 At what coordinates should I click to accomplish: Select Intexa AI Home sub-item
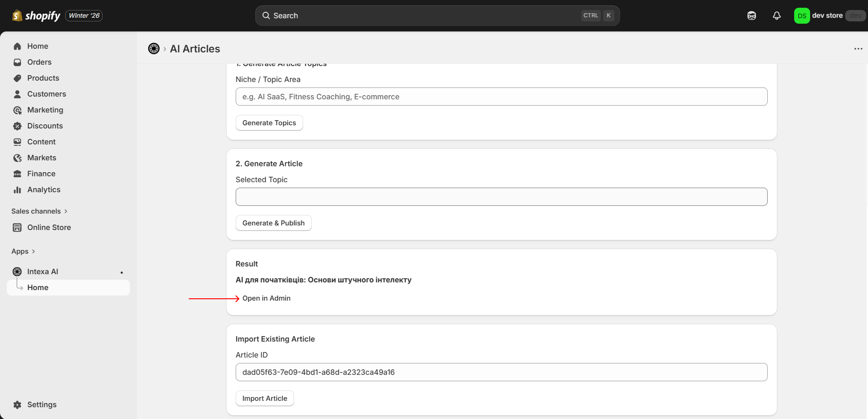[x=38, y=288]
